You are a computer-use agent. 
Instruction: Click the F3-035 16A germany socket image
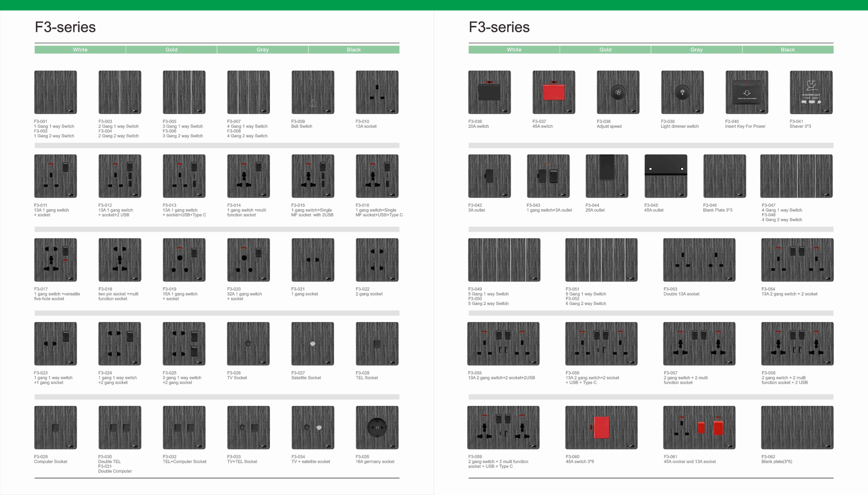click(377, 427)
